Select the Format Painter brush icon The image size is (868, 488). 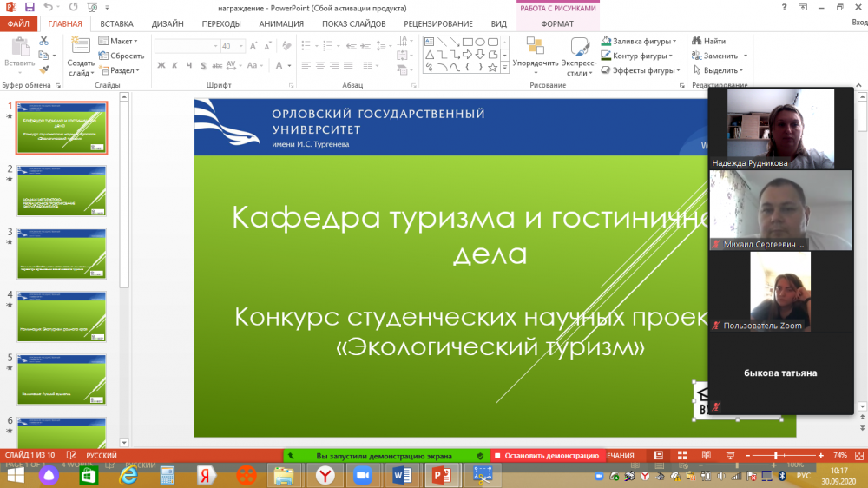[44, 69]
